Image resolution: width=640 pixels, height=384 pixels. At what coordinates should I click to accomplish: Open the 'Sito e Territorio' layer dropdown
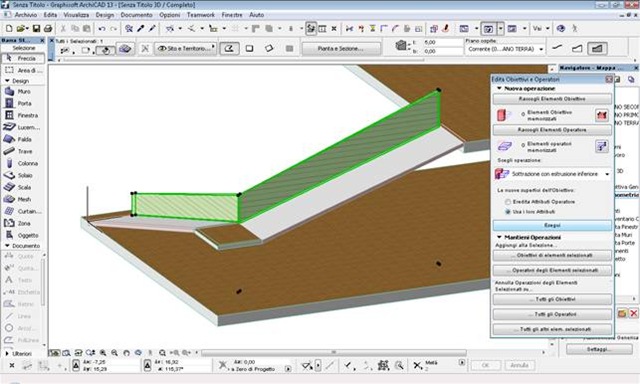[186, 49]
